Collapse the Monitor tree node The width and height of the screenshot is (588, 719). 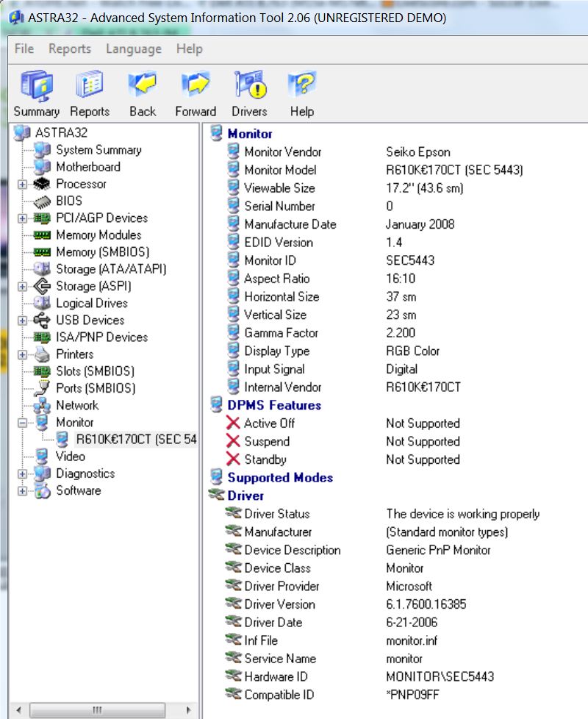pos(22,423)
